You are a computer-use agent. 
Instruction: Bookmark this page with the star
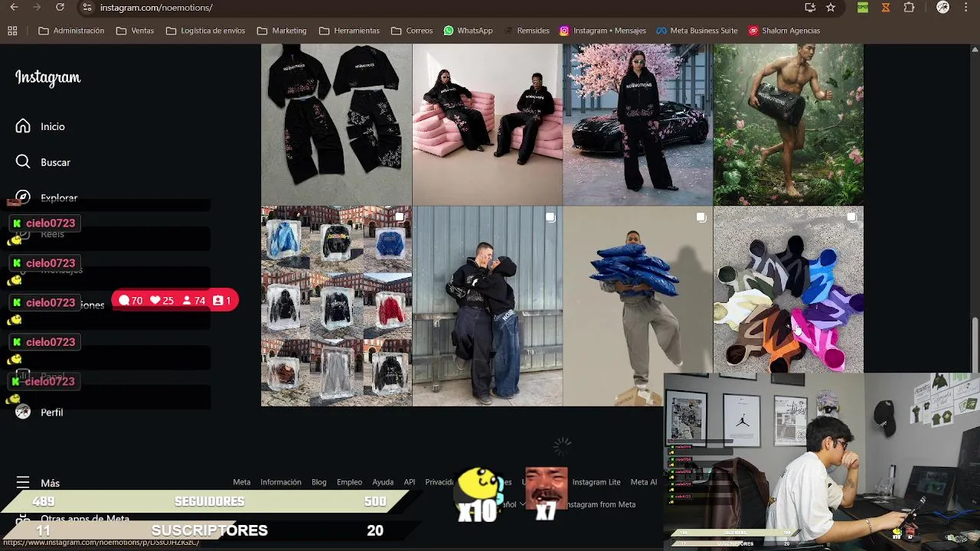pyautogui.click(x=831, y=8)
